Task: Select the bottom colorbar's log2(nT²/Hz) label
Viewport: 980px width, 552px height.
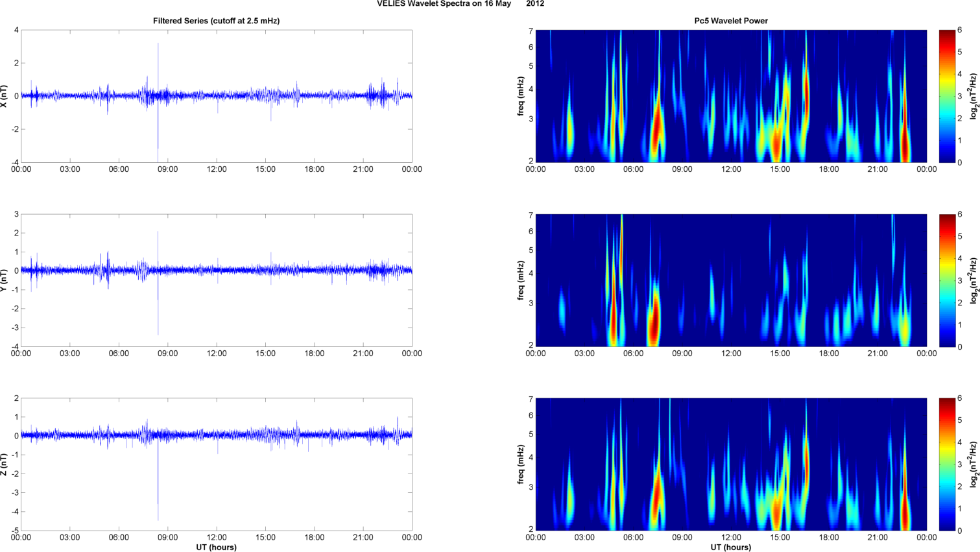Action: pos(974,464)
